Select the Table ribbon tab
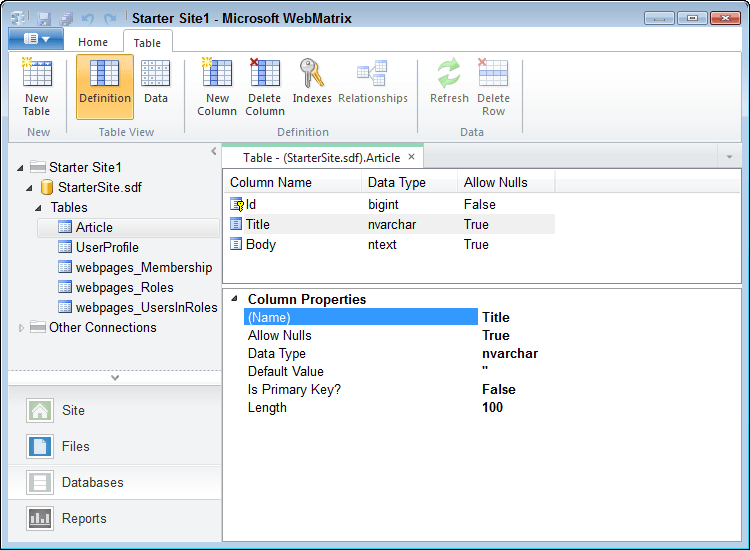This screenshot has height=550, width=750. click(x=147, y=43)
